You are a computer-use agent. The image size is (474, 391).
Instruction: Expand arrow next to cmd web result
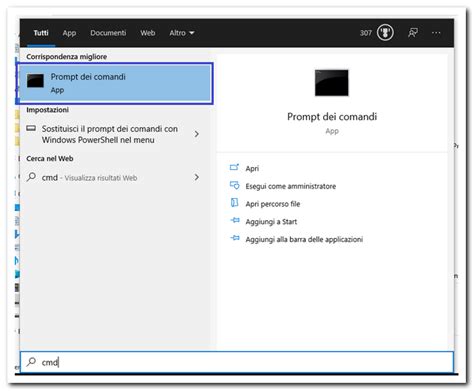(x=197, y=177)
